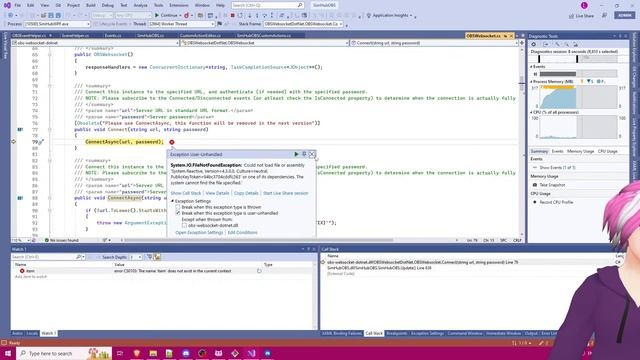Open the Process dropdown
Screen dimensions: 640x360
tap(57, 24)
